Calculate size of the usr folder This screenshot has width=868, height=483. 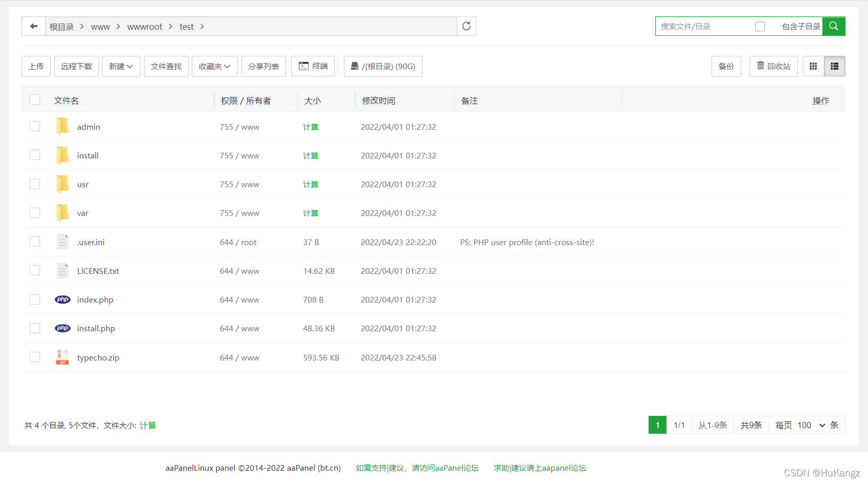tap(311, 184)
